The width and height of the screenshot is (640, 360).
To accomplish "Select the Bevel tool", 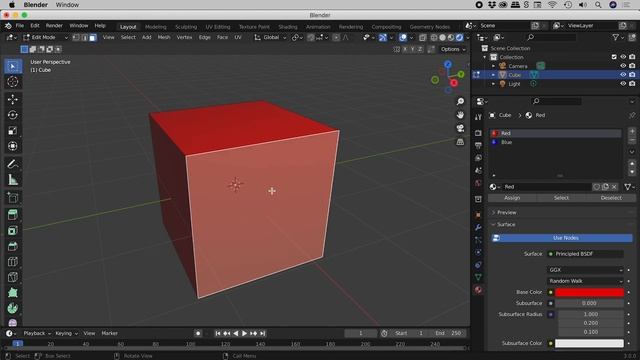I will point(13,246).
